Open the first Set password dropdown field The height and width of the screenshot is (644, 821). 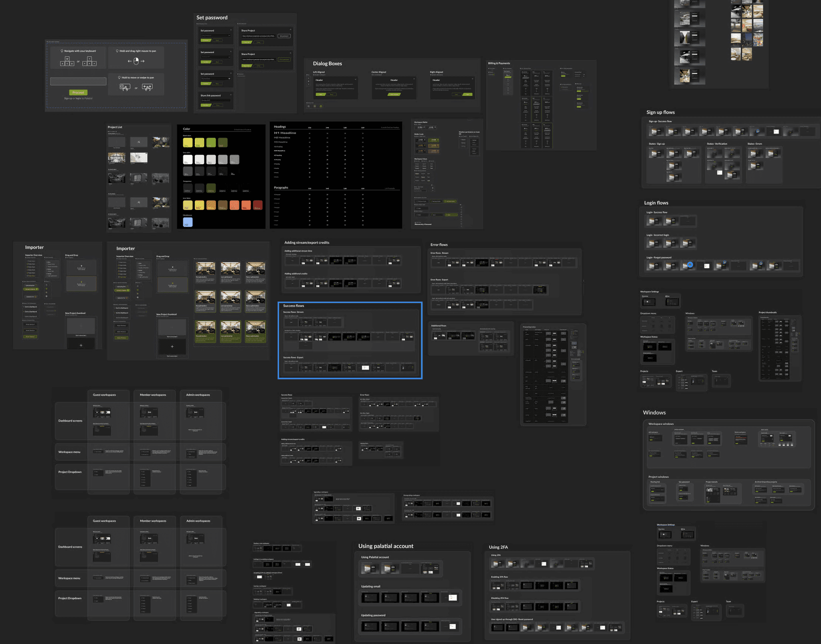(x=216, y=35)
